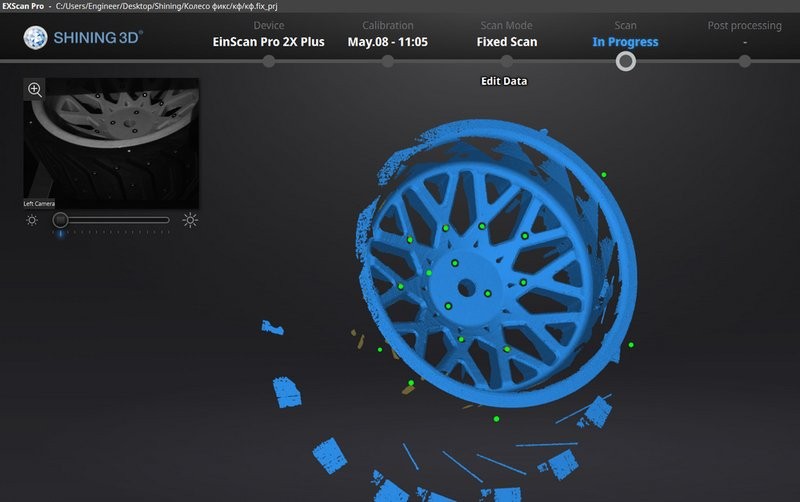Click the highlighted Scan step ring
This screenshot has height=502, width=800.
pyautogui.click(x=625, y=61)
